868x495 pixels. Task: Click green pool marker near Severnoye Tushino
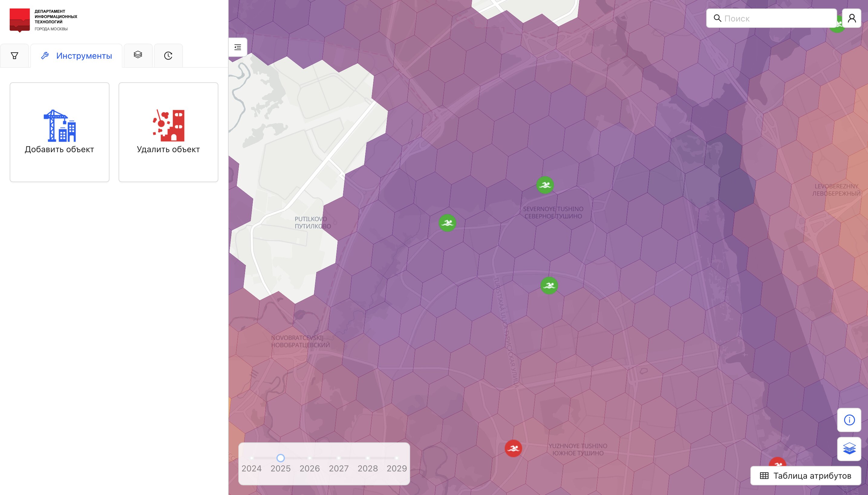click(545, 185)
